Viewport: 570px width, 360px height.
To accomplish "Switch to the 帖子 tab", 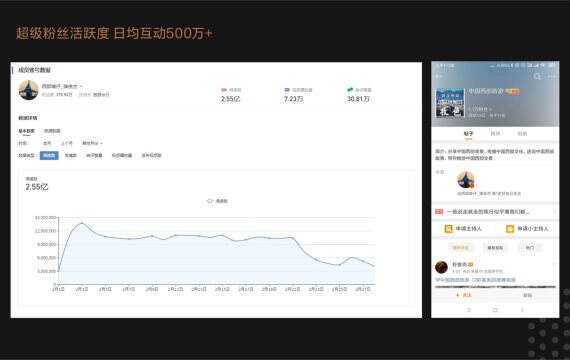I will coord(468,134).
